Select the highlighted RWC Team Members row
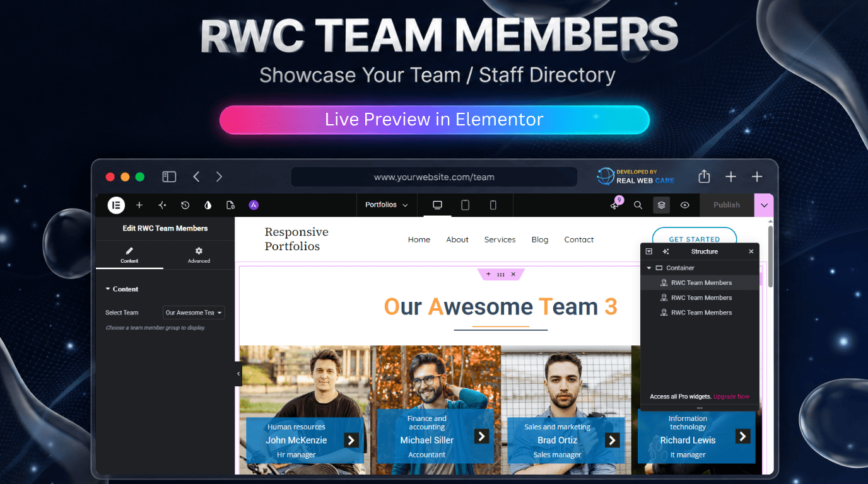 click(x=700, y=283)
